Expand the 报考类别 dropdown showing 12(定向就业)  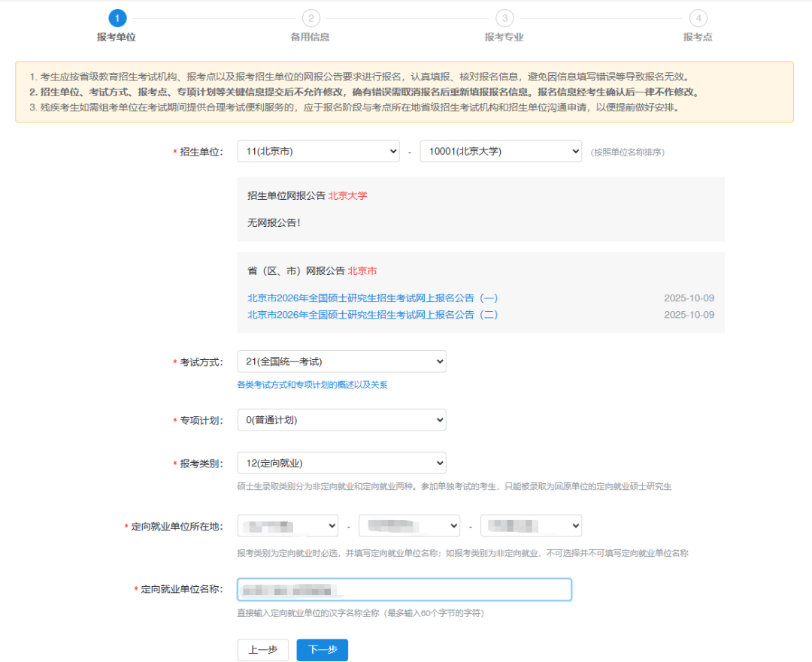[341, 463]
